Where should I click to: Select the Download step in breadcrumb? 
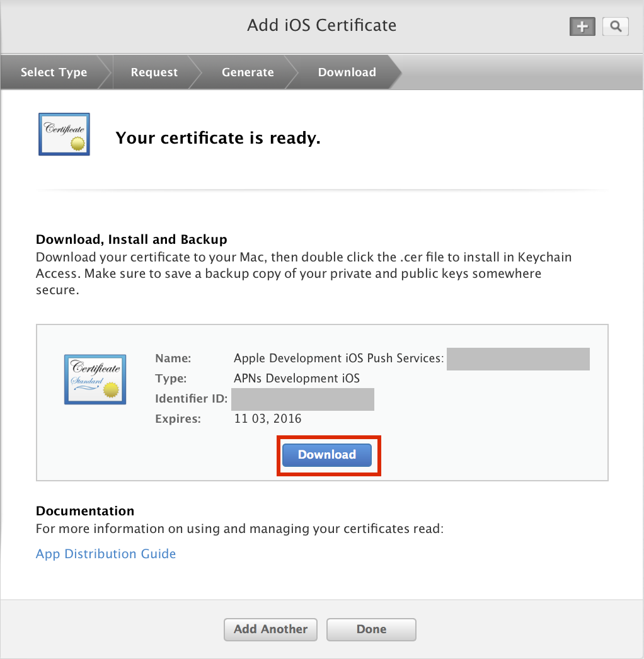(347, 72)
